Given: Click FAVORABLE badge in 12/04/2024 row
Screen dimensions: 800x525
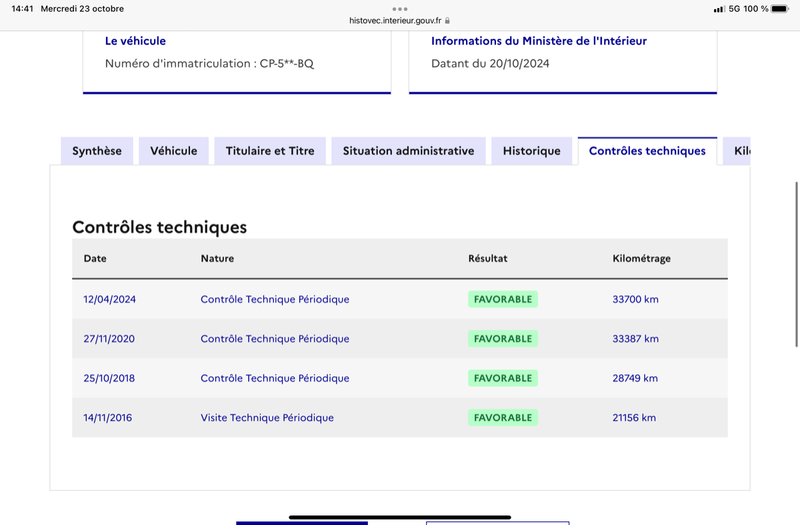Looking at the screenshot, I should [x=503, y=299].
